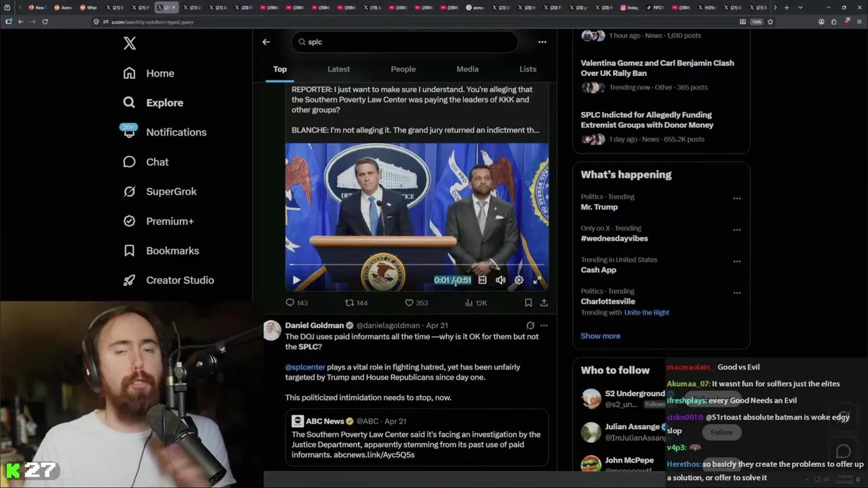The width and height of the screenshot is (868, 488).
Task: Open more options on Goldman post
Action: 544,325
